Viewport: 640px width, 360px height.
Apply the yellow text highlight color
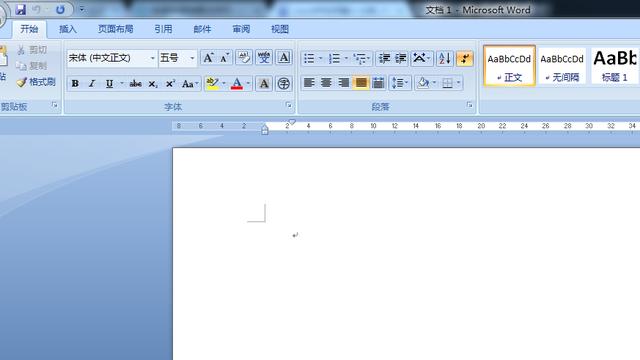pos(212,84)
